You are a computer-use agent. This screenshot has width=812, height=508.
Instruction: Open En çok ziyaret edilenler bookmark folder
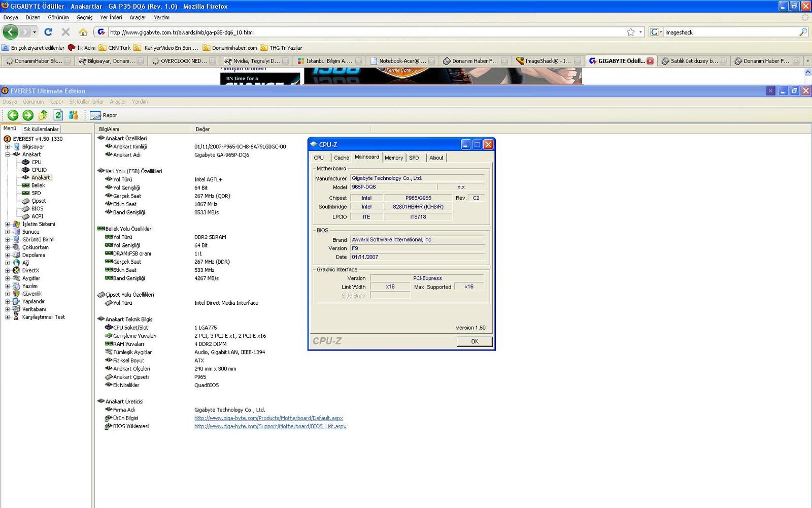click(x=33, y=48)
